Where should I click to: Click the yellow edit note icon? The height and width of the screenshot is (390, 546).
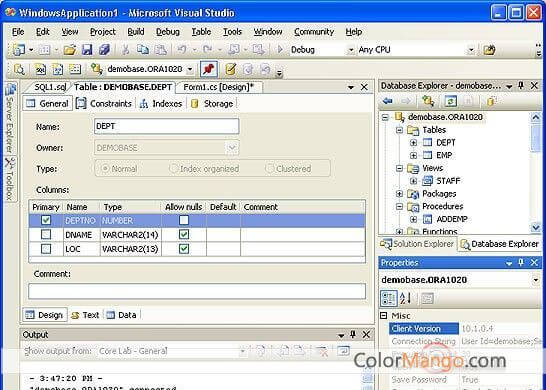pyautogui.click(x=230, y=69)
